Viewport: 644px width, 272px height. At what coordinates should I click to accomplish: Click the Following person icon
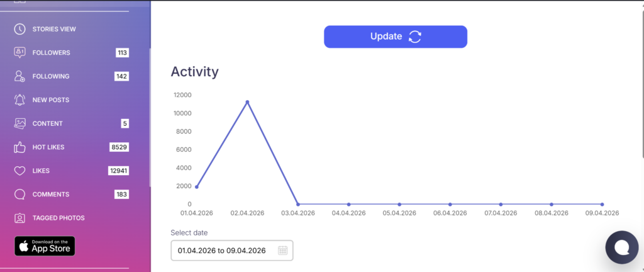click(20, 76)
